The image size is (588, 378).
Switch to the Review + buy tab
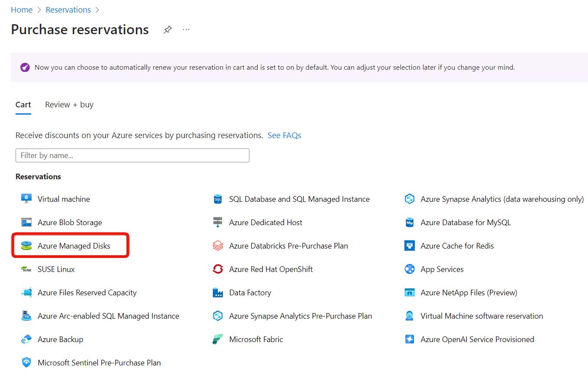click(69, 104)
